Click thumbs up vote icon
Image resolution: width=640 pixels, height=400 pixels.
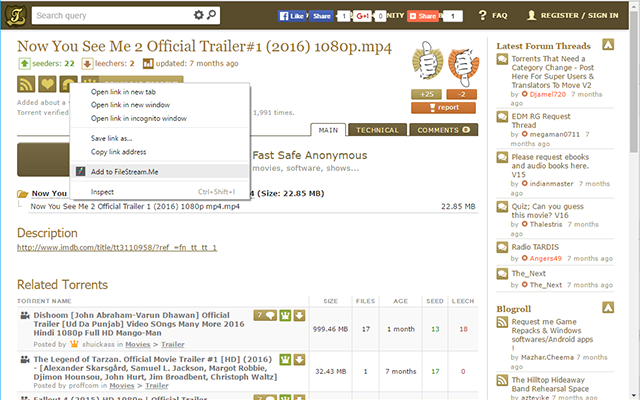[x=427, y=63]
